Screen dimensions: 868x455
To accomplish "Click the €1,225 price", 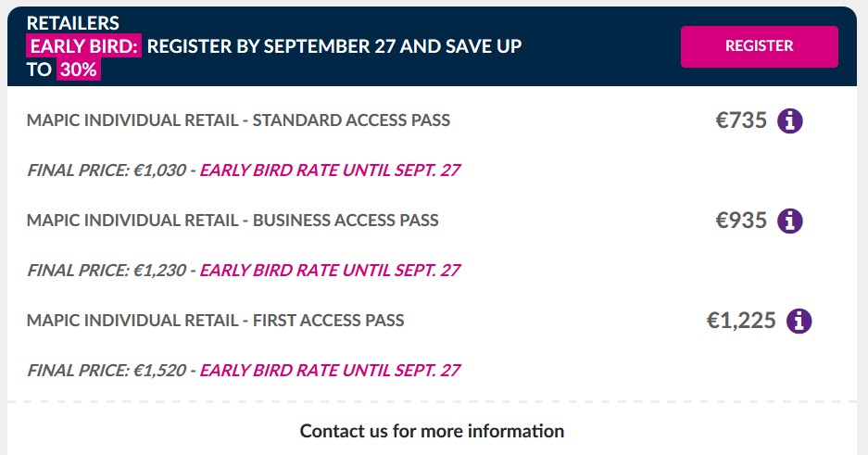I will coord(741,321).
